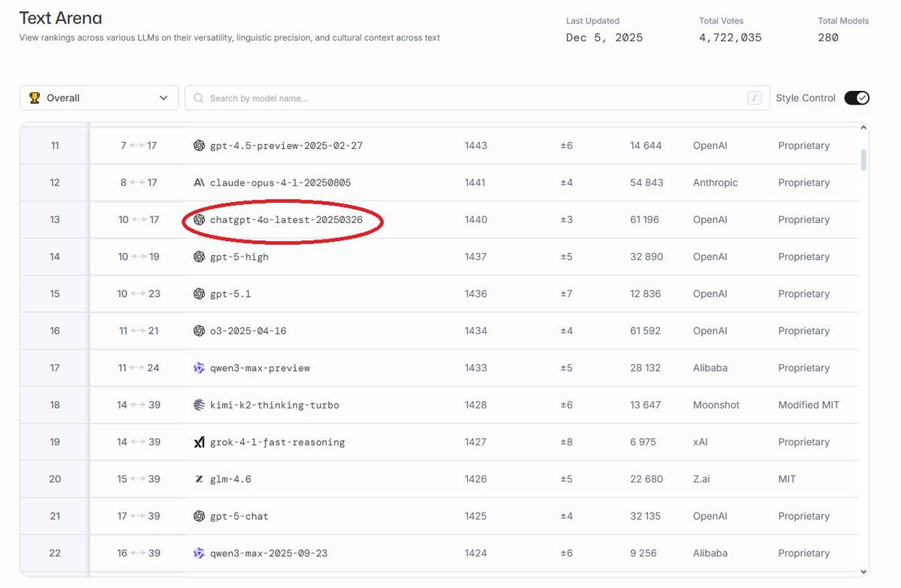
Task: Click the OpenAI logo beside o3-2025-04-16
Action: point(199,331)
